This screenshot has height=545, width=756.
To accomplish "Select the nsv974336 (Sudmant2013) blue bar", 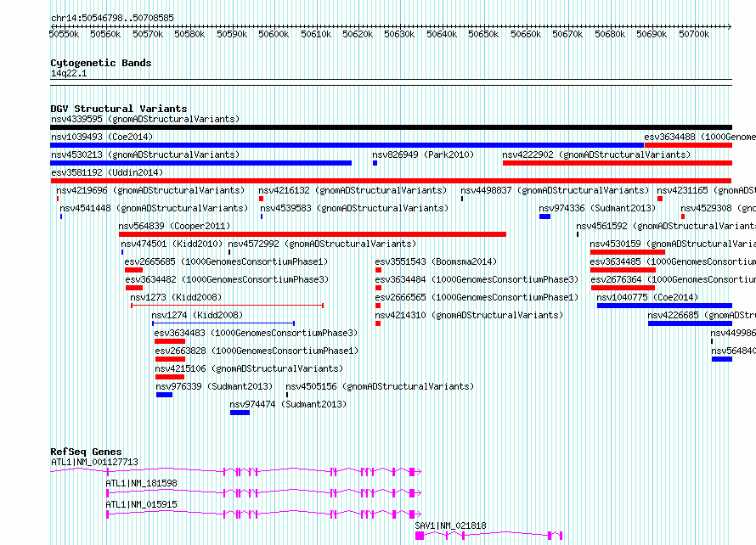I will [544, 216].
